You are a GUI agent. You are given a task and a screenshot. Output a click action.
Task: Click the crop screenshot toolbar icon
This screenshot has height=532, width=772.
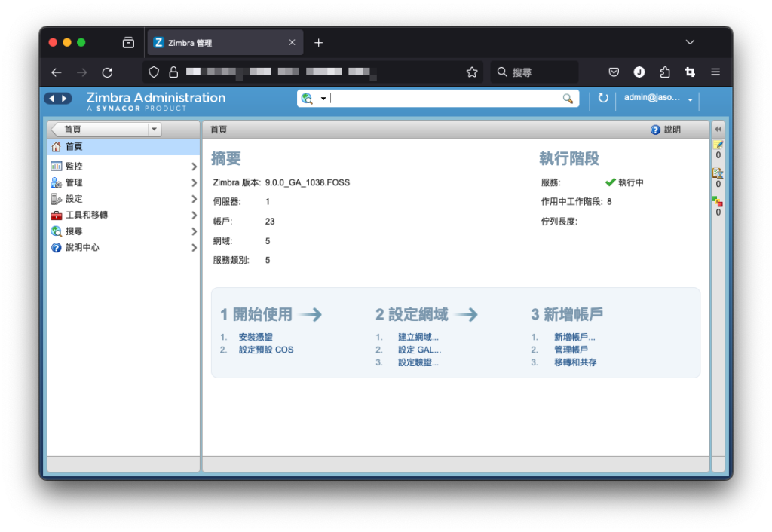[690, 72]
